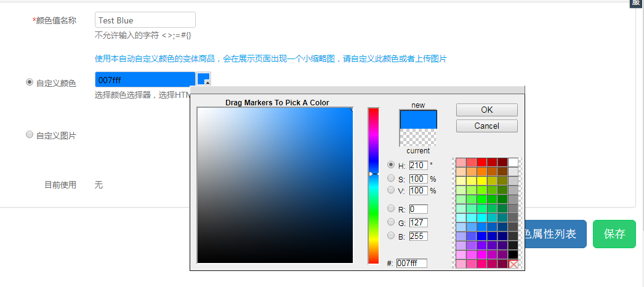The height and width of the screenshot is (287, 644).
Task: Click the current color checkered preview
Action: point(418,137)
